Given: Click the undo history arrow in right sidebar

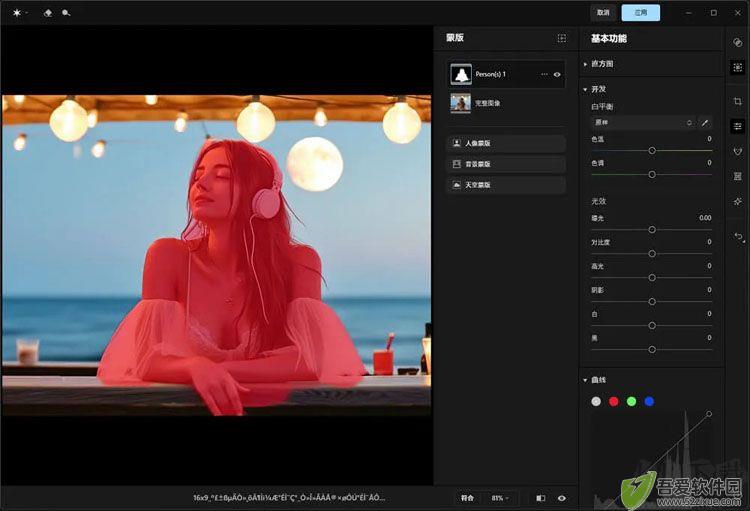Looking at the screenshot, I should 739,236.
